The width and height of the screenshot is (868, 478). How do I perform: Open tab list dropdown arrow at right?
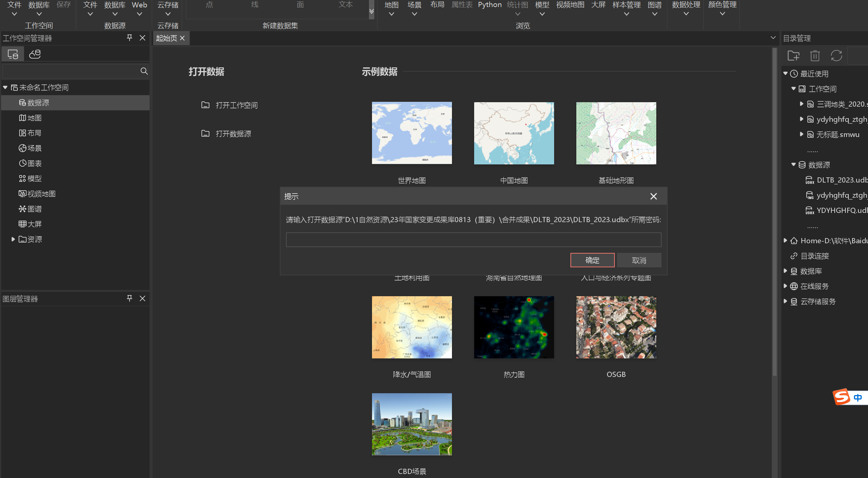(773, 38)
